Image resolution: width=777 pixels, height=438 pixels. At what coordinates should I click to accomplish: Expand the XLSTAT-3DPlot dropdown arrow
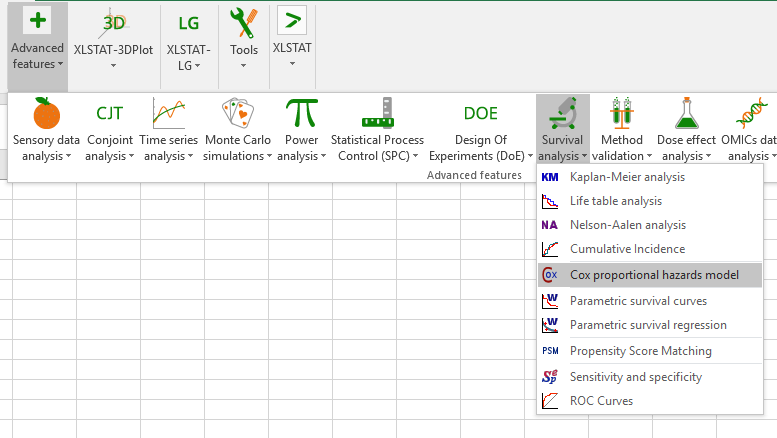[113, 65]
